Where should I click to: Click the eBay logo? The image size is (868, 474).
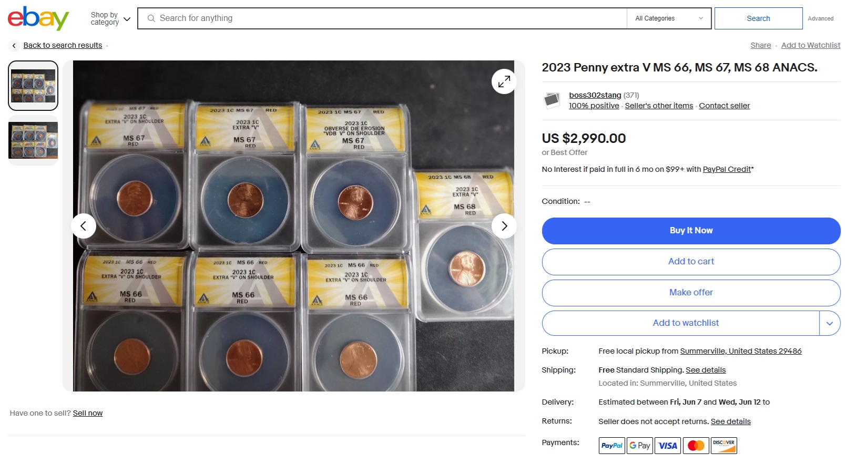[x=38, y=18]
